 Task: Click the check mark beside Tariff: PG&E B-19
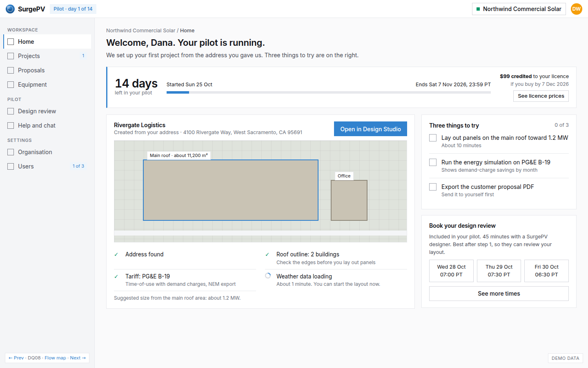pos(116,276)
